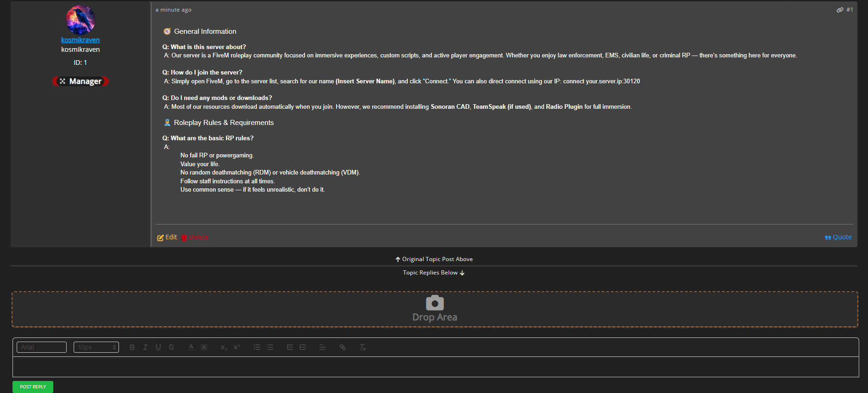Clear text formatting in the editor
This screenshot has width=868, height=393.
point(362,347)
